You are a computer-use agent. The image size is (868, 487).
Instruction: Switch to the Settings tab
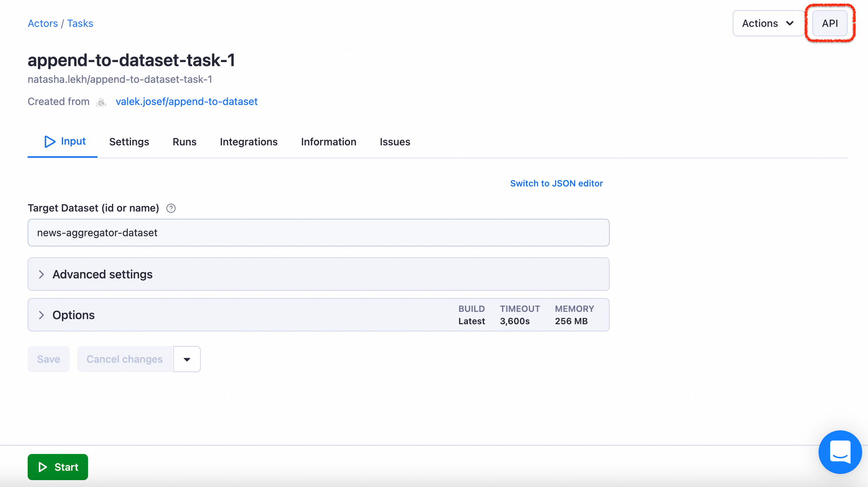[x=129, y=142]
